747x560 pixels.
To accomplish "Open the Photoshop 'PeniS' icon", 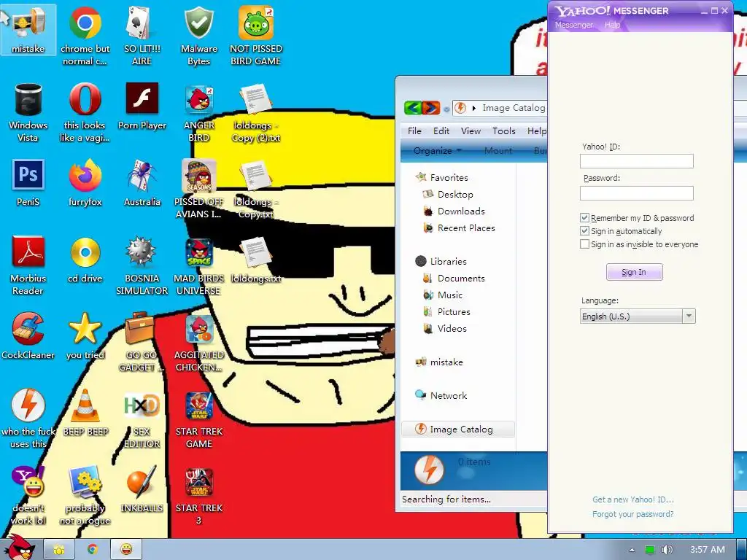I will coord(28,183).
